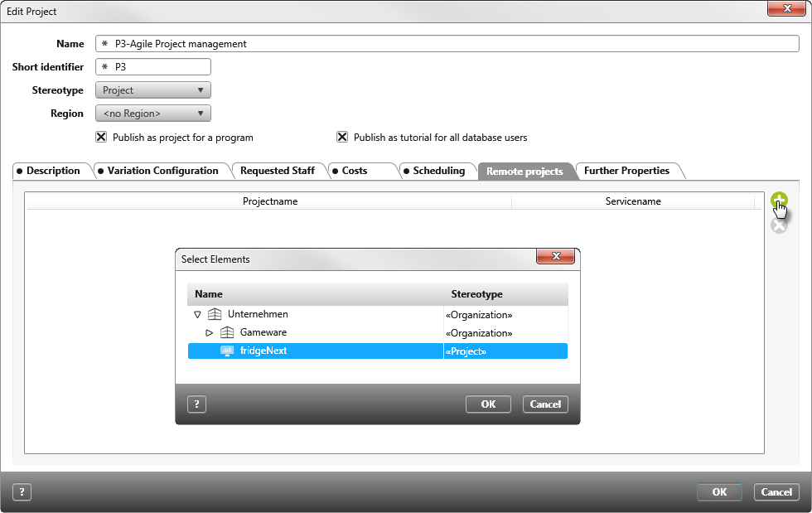Close the Select Elements dialog
The height and width of the screenshot is (513, 812).
point(556,256)
